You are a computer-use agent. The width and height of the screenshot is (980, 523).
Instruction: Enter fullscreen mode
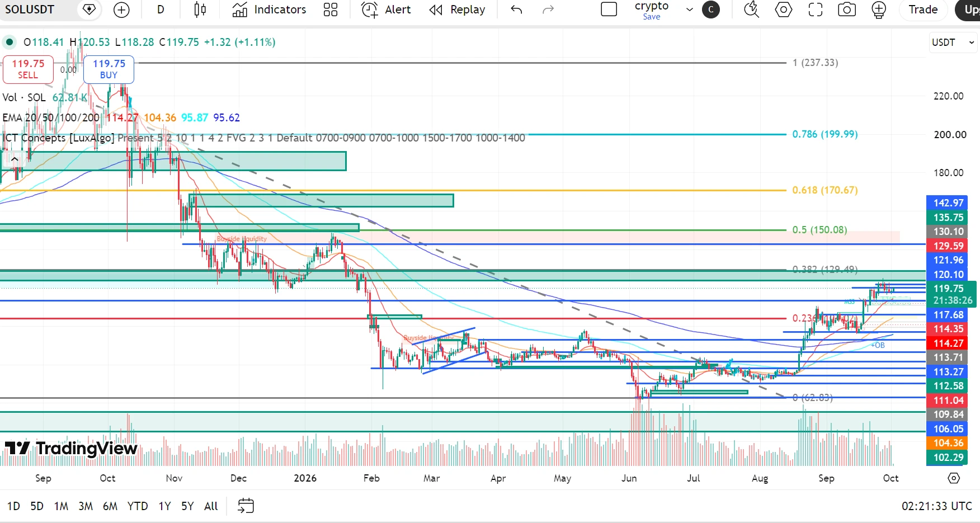815,10
